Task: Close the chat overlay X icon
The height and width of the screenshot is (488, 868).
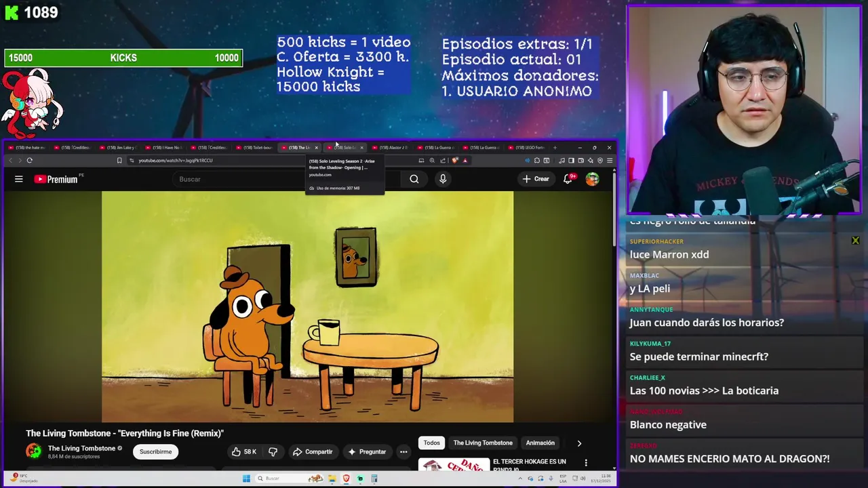Action: pyautogui.click(x=855, y=241)
